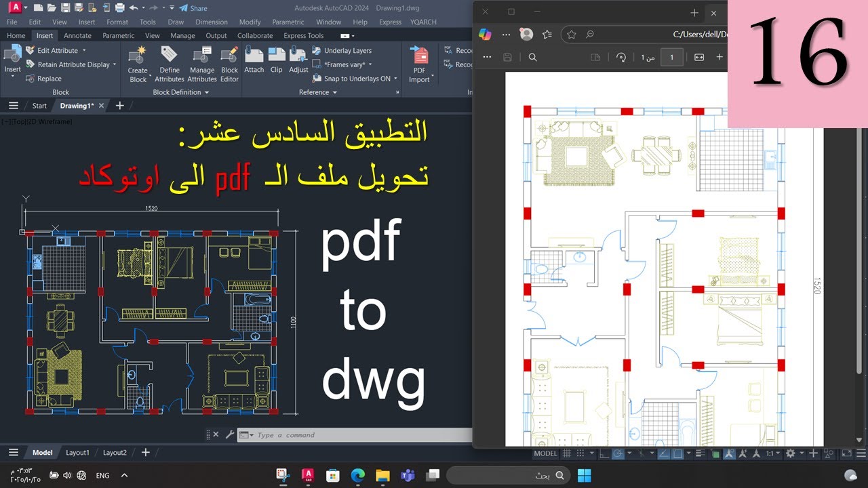Click the Share button
Viewport: 868px width, 488px height.
coord(193,8)
